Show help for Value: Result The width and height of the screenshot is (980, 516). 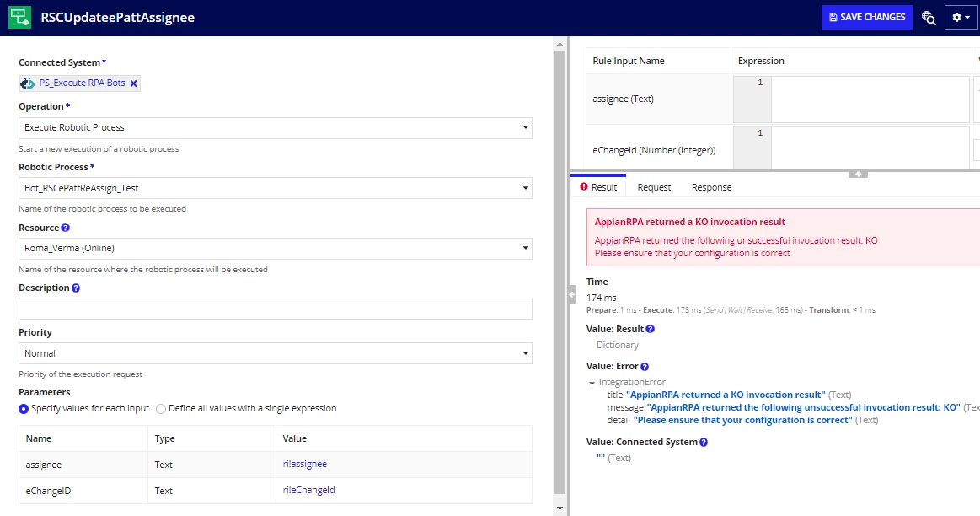(x=650, y=329)
